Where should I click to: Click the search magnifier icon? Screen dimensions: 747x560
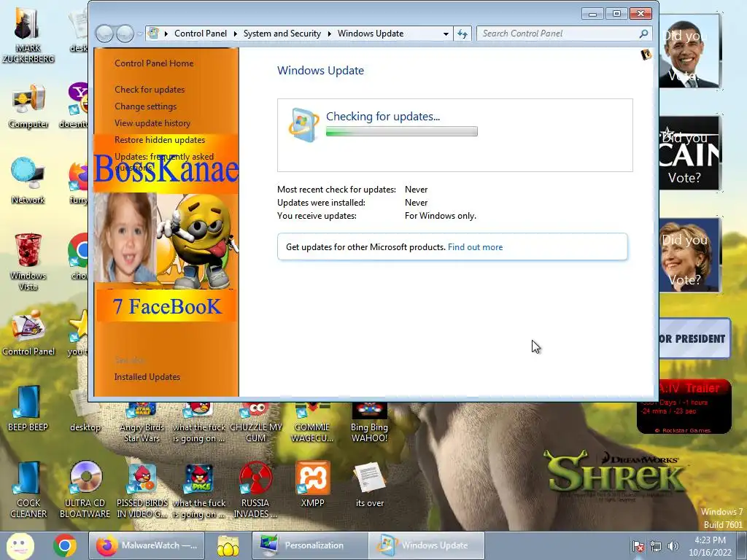(x=643, y=34)
